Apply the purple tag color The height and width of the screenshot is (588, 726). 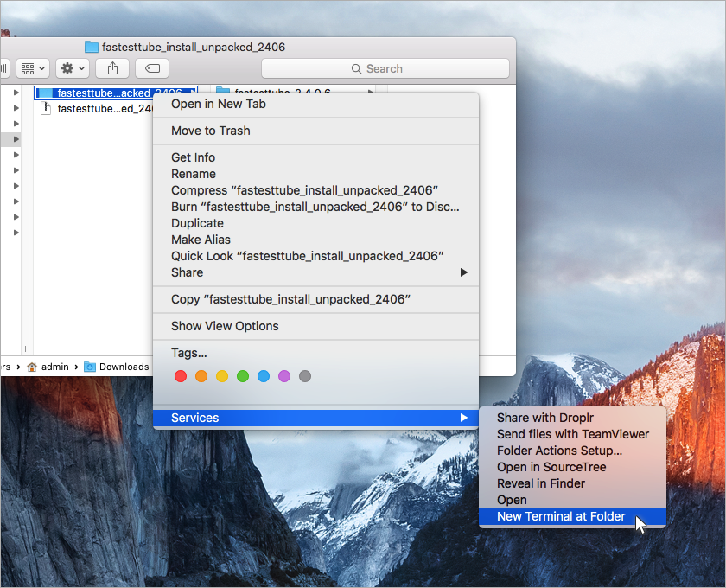(284, 376)
